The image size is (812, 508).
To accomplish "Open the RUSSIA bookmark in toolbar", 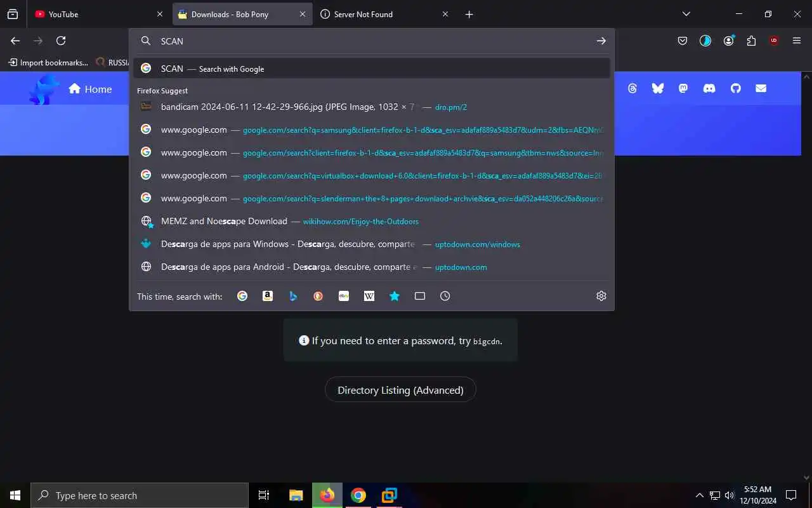I will [112, 62].
